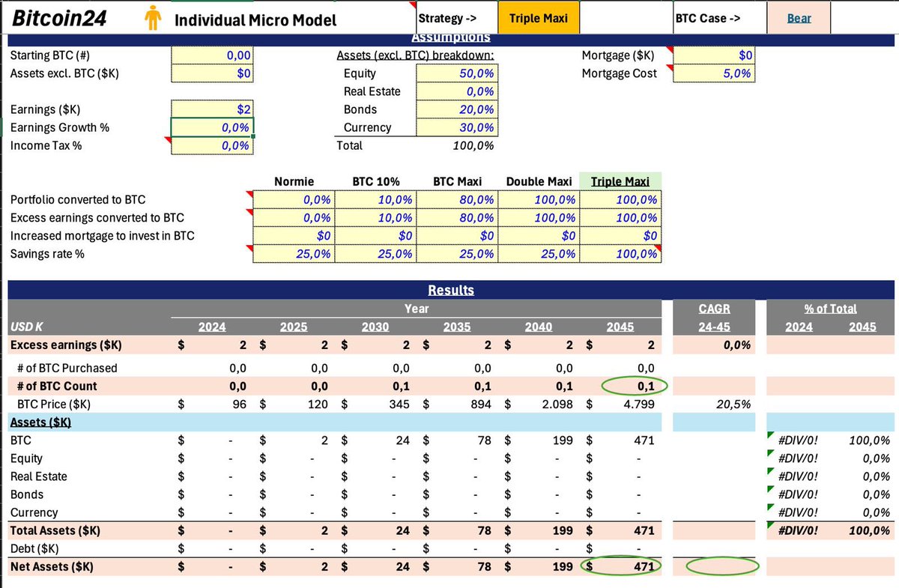The image size is (899, 588).
Task: Select the Earnings Growth % input cell
Action: pos(213,127)
